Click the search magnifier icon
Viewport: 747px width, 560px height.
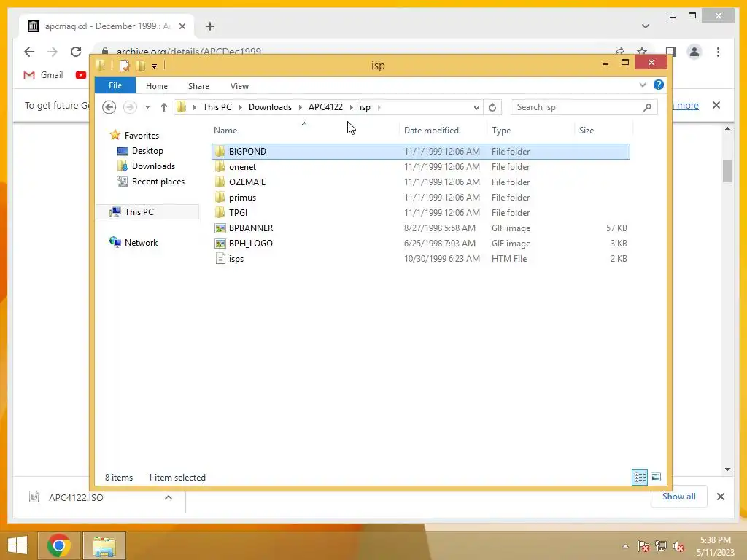click(x=647, y=107)
